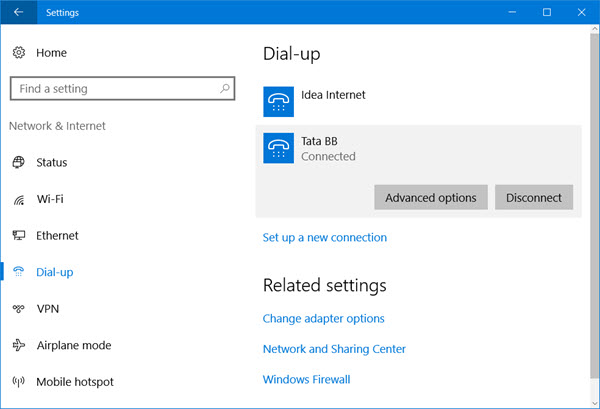Click the back arrow in title bar

tap(18, 13)
